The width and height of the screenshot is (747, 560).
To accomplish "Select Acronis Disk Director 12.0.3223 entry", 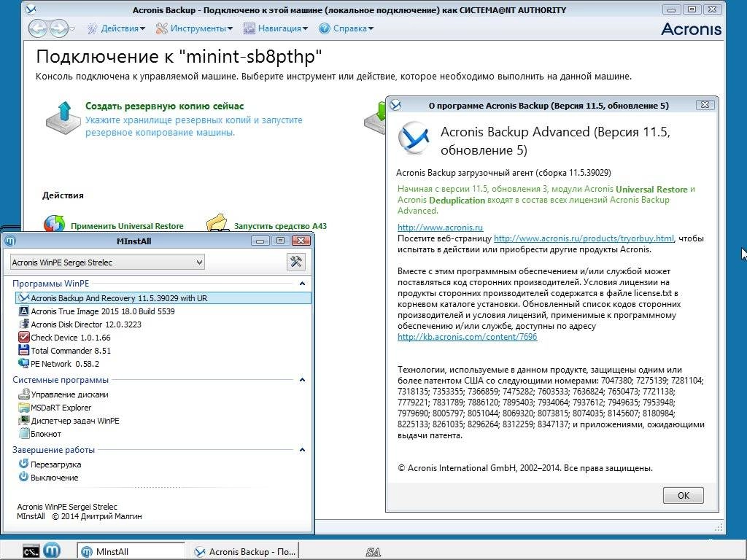I will coord(86,324).
